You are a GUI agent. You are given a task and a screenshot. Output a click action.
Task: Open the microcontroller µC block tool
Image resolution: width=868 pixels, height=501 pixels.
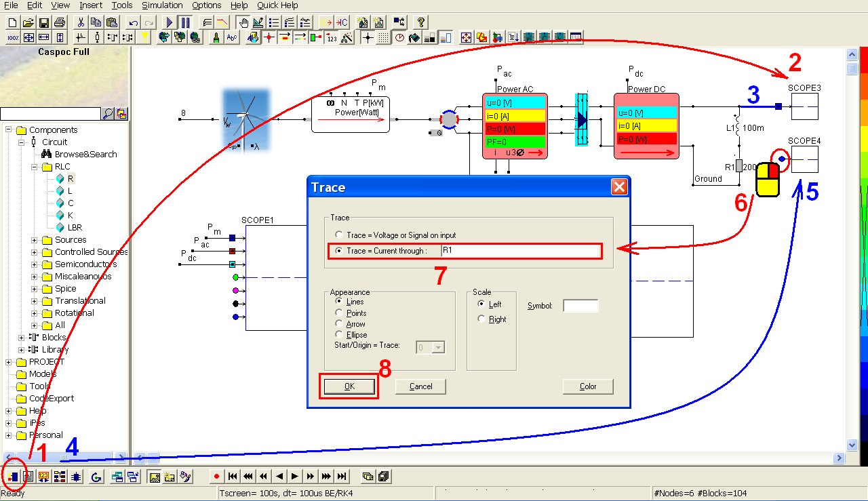[x=528, y=37]
